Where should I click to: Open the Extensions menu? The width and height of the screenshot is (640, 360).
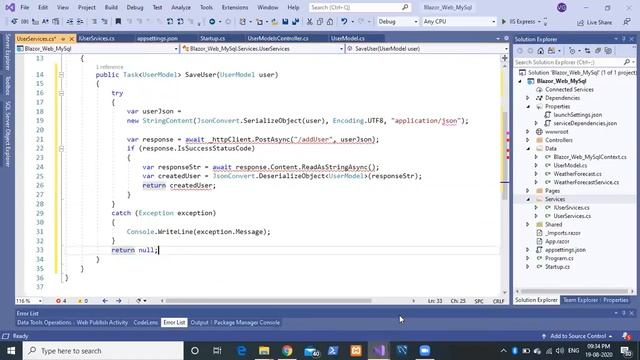[x=235, y=7]
